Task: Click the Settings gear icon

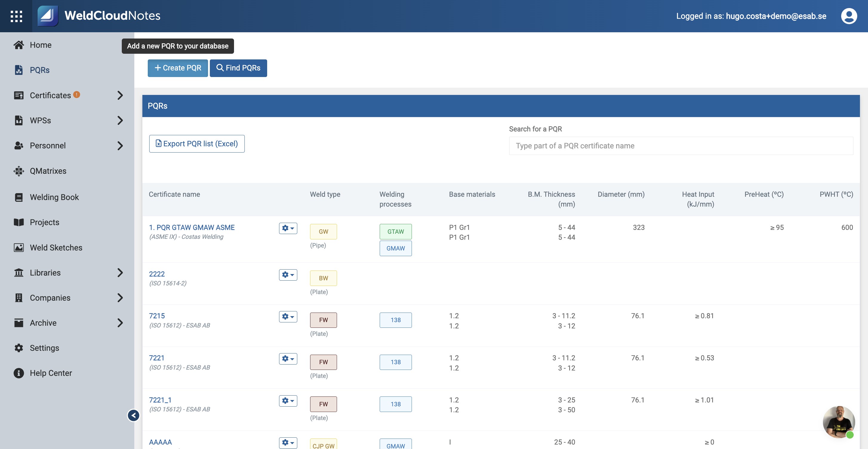Action: (19, 348)
